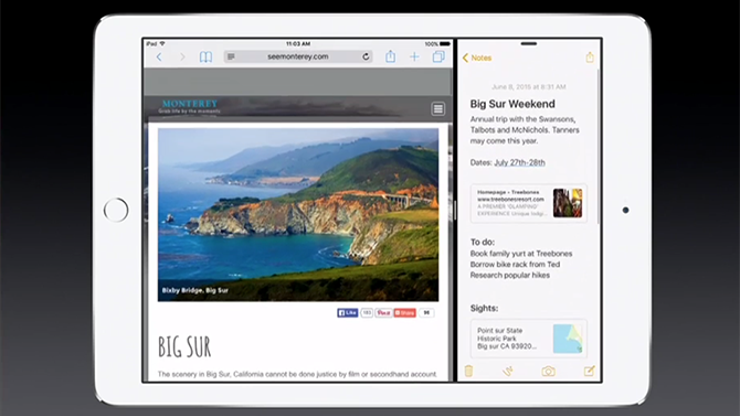Open the Safari share sheet

(x=391, y=57)
